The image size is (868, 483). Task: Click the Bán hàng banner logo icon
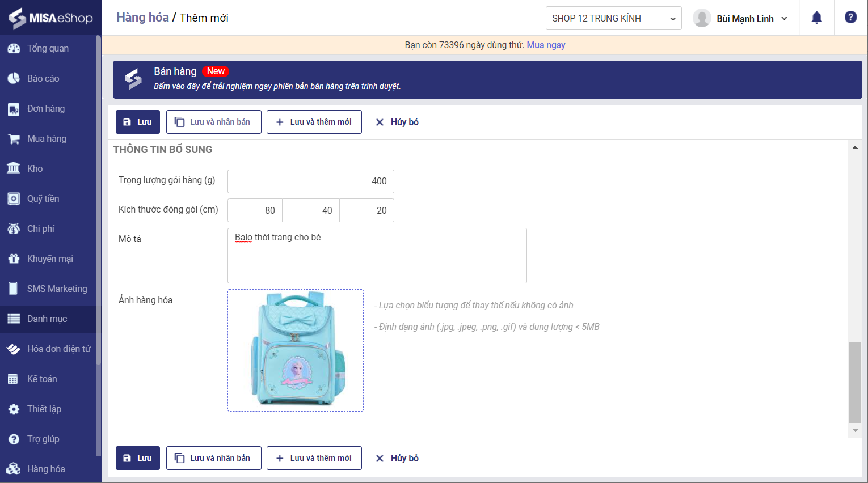click(x=133, y=79)
